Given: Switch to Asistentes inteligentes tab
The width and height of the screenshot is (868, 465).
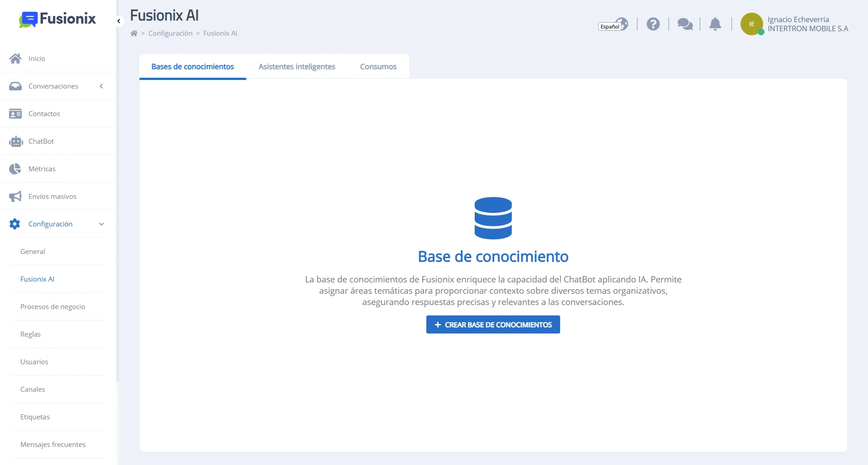Looking at the screenshot, I should coord(297,66).
